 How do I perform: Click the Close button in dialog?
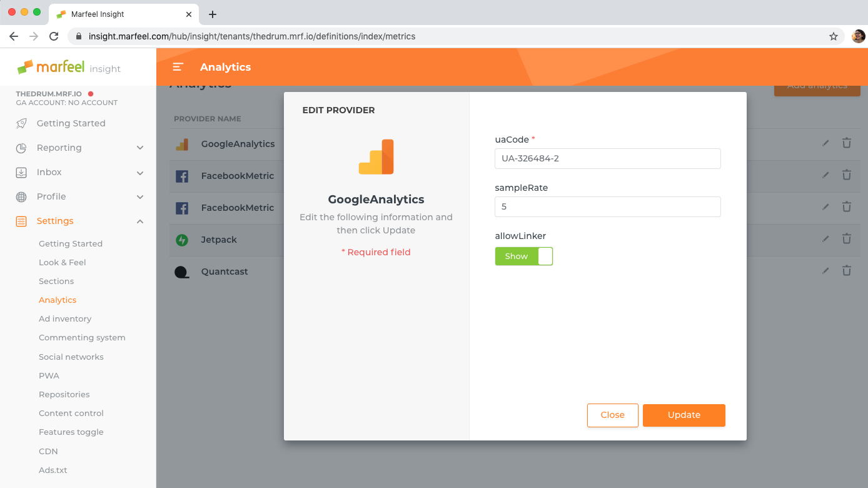click(x=613, y=415)
